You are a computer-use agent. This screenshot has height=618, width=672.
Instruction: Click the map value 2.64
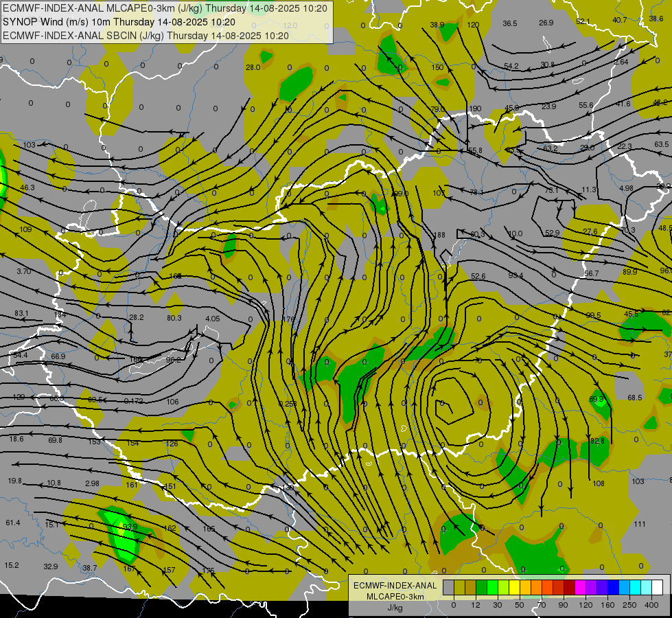pos(621,62)
